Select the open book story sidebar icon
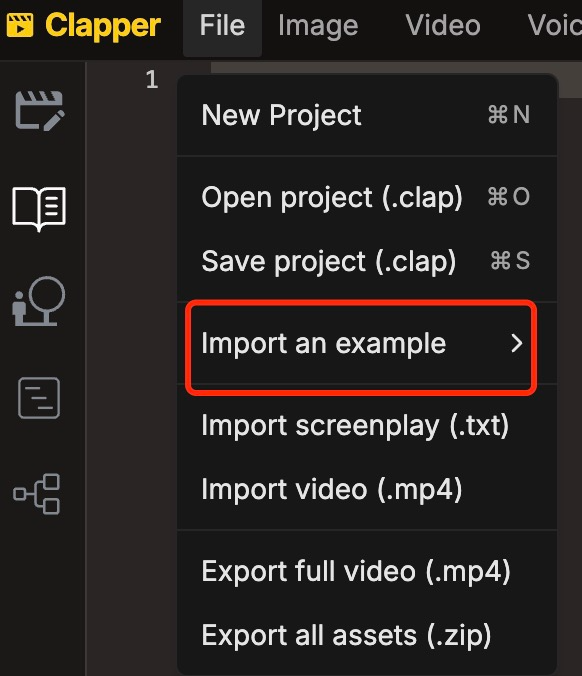 pyautogui.click(x=39, y=209)
